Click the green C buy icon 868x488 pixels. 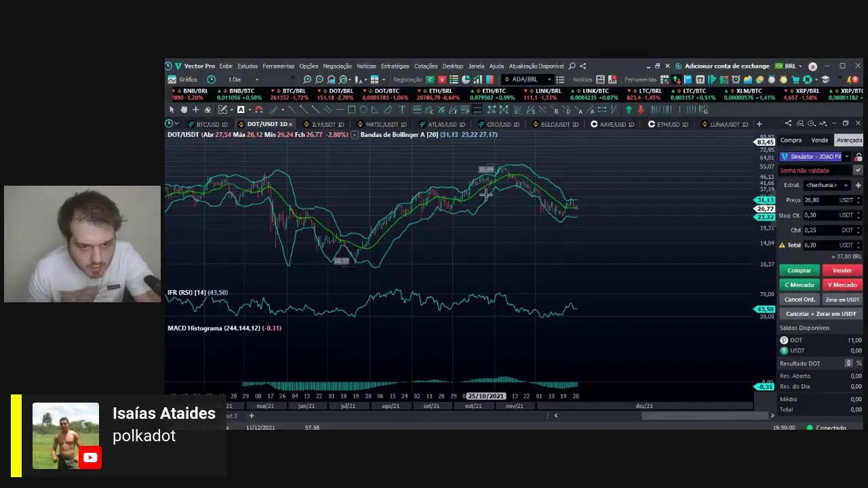[x=430, y=80]
